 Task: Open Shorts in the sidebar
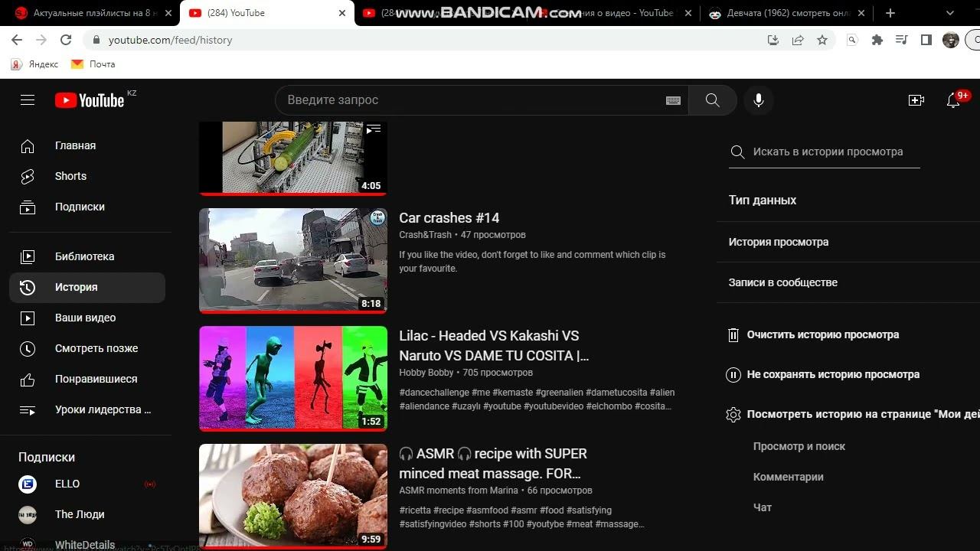pyautogui.click(x=87, y=176)
